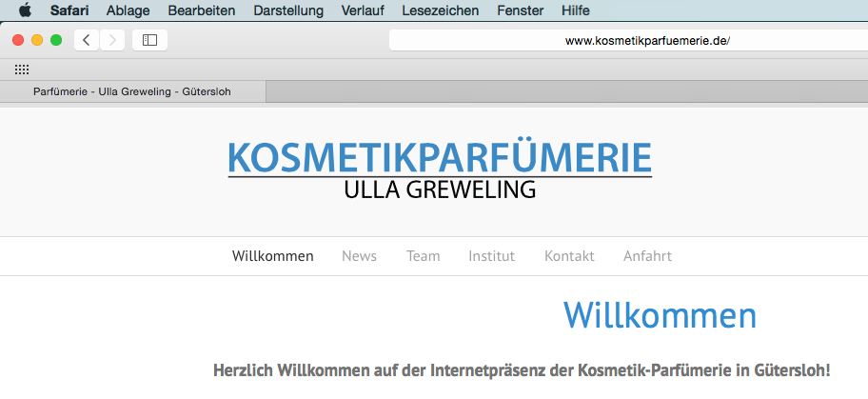Open the Team navigation link
The width and height of the screenshot is (868, 399).
tap(423, 256)
